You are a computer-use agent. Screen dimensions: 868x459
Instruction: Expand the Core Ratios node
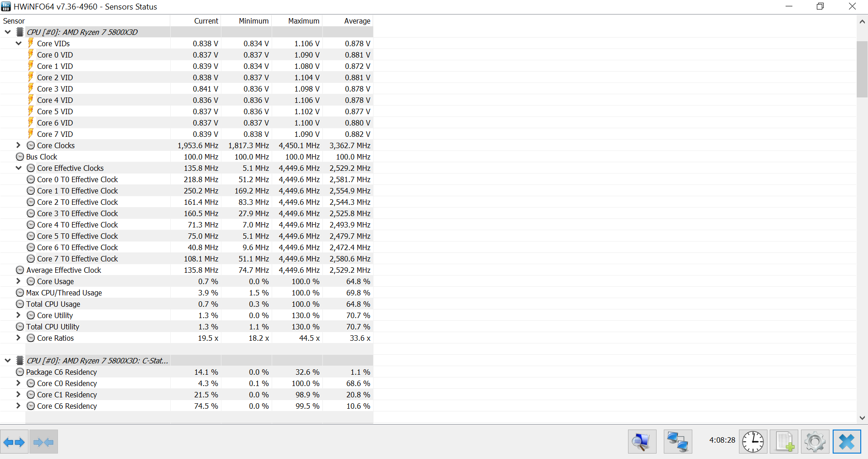click(x=19, y=338)
